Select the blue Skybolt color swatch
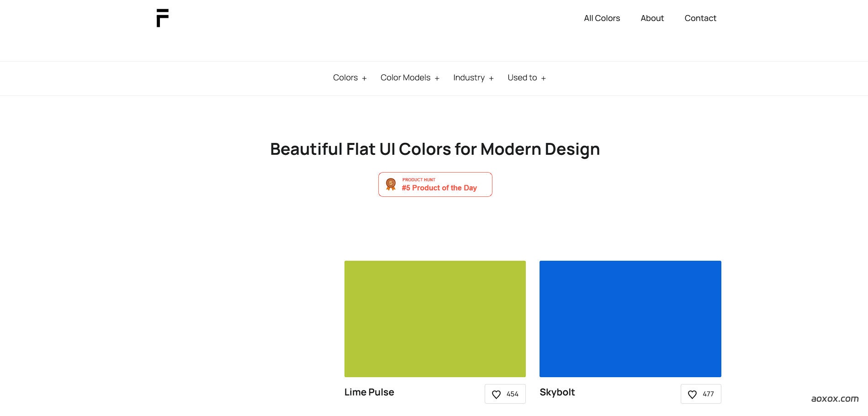 pos(630,319)
